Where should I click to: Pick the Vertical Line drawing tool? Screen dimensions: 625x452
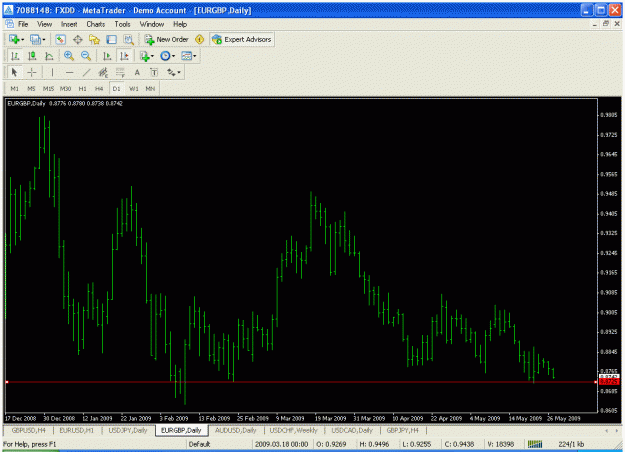[x=52, y=73]
